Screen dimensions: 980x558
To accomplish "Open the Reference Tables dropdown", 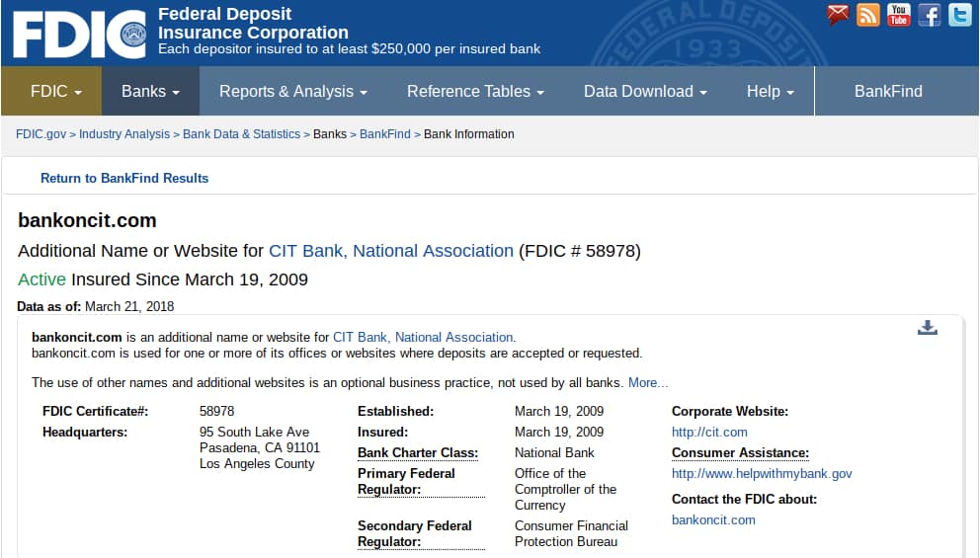I will (x=475, y=91).
